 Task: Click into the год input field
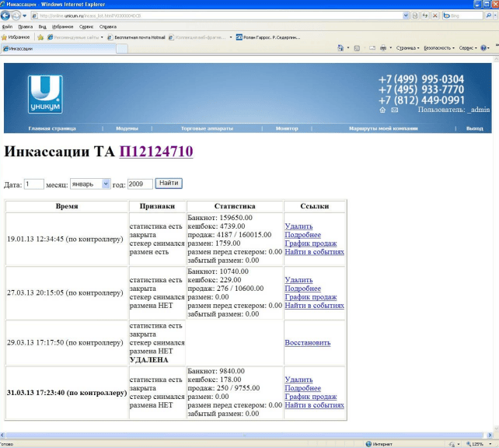pyautogui.click(x=140, y=184)
